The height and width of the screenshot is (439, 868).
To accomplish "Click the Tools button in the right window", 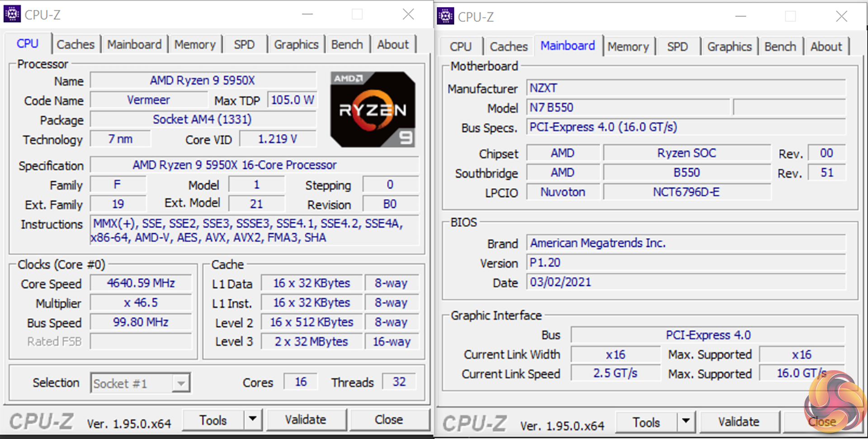I will click(646, 422).
